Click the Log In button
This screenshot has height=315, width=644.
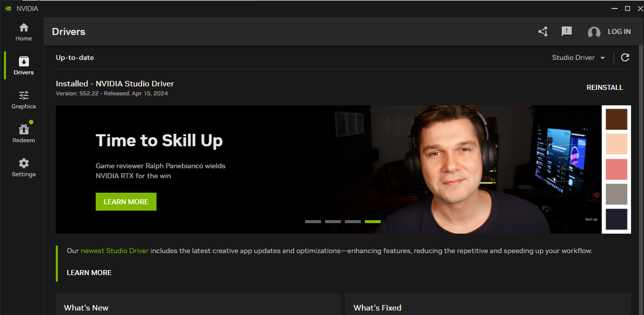coord(620,31)
